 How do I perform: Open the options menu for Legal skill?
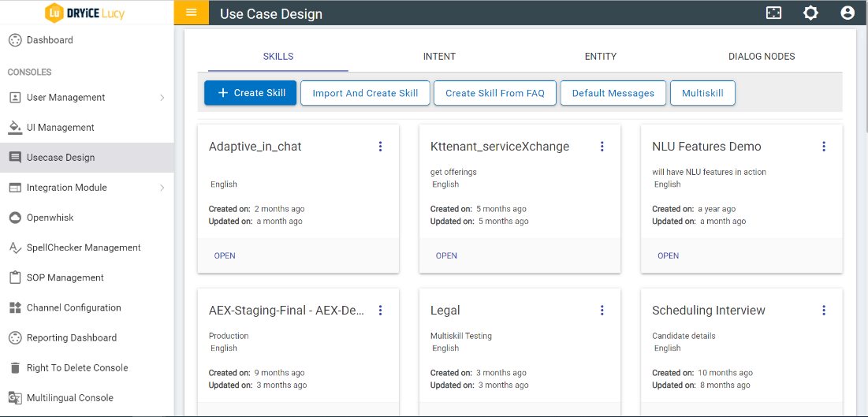[602, 311]
